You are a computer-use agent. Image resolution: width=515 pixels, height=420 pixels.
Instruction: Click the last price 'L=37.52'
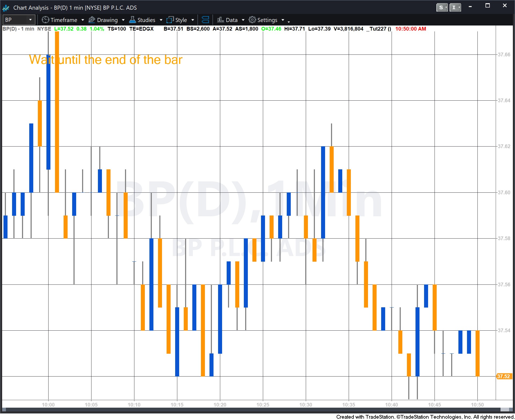tap(64, 29)
